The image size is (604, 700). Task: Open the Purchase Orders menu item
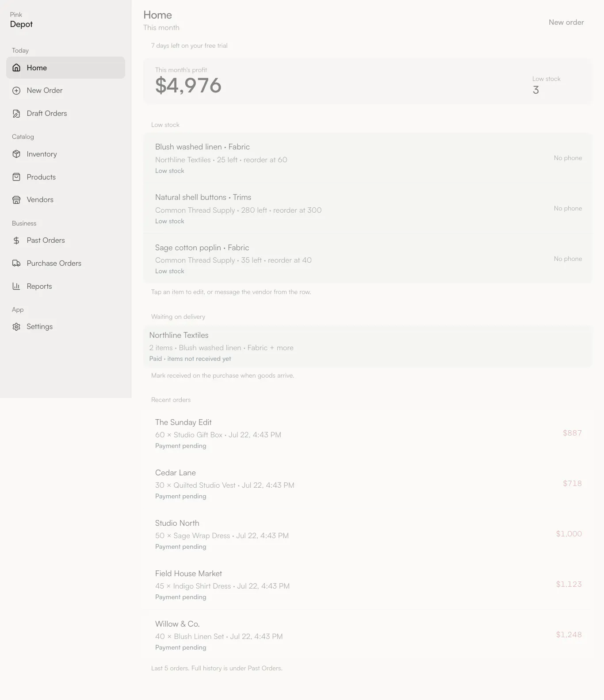click(65, 263)
